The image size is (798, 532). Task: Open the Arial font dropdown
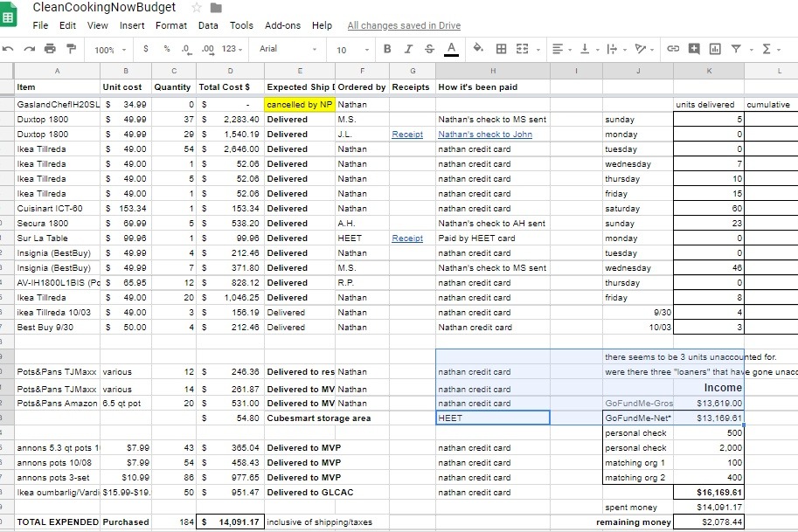click(288, 49)
